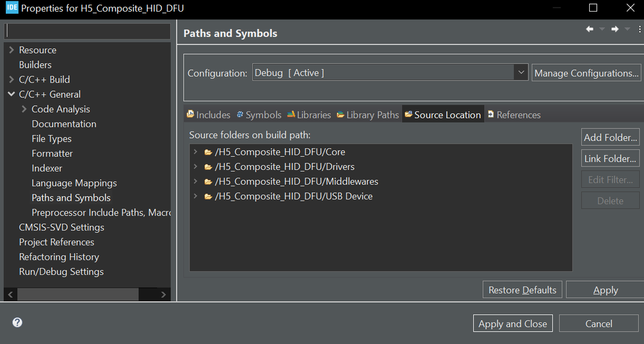Expand the Code Analysis tree node
This screenshot has width=644, height=344.
tap(24, 109)
